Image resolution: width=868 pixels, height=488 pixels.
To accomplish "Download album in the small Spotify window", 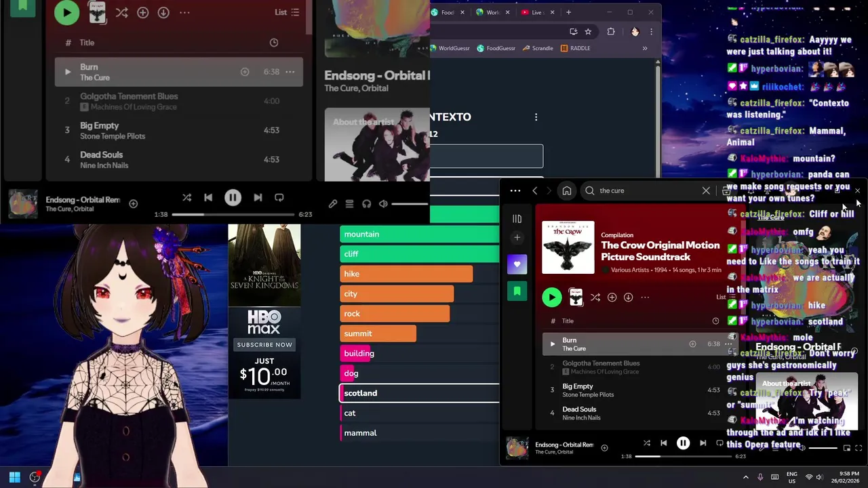I will click(628, 297).
